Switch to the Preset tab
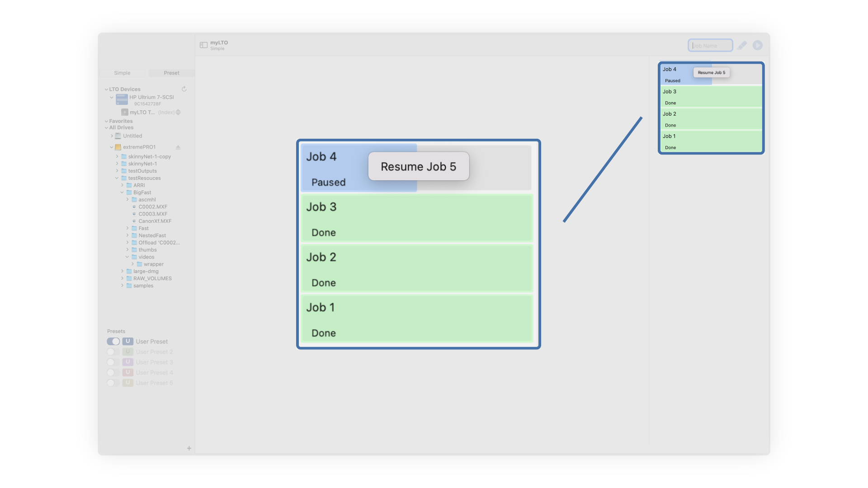 click(171, 73)
